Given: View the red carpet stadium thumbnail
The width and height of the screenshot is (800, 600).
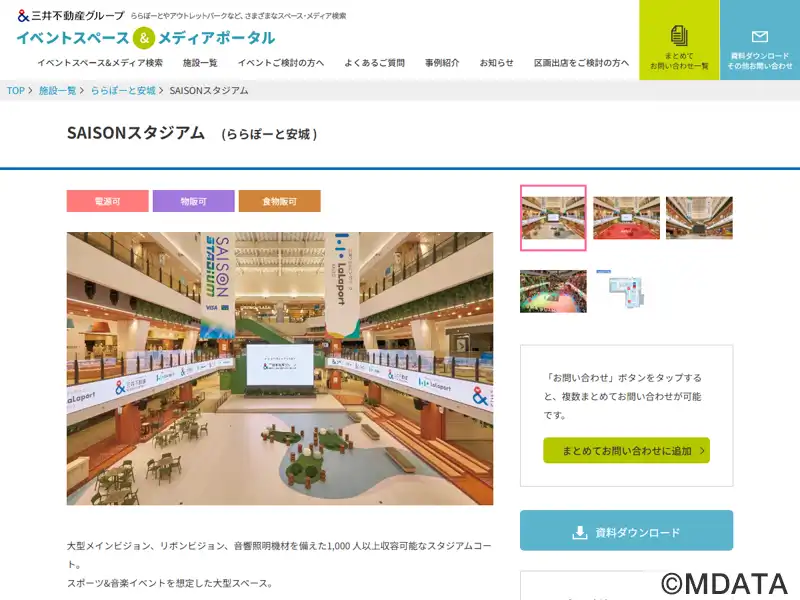Looking at the screenshot, I should pyautogui.click(x=627, y=218).
